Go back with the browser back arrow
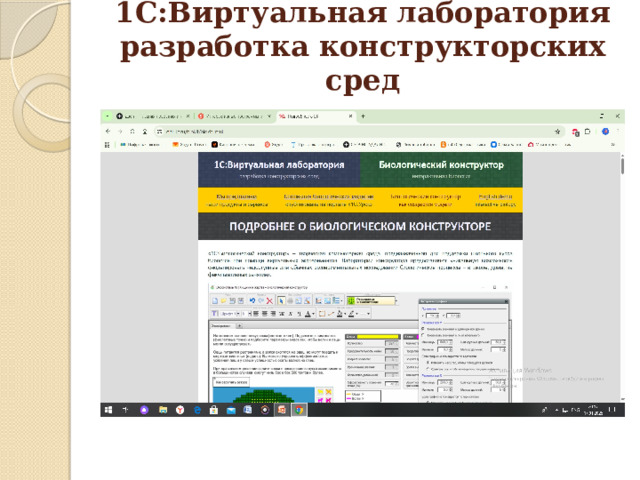640x480 pixels. (x=108, y=131)
